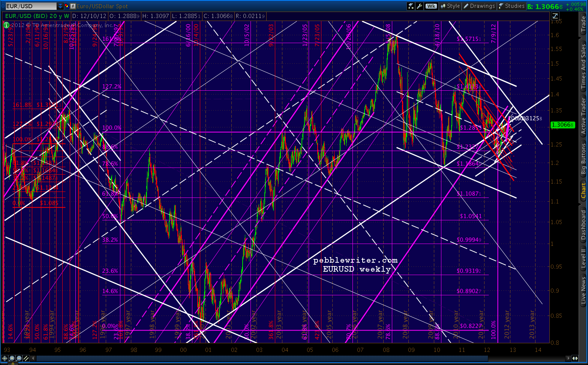Open chart settings wrench icon
This screenshot has height=365, width=588.
pyautogui.click(x=420, y=6)
